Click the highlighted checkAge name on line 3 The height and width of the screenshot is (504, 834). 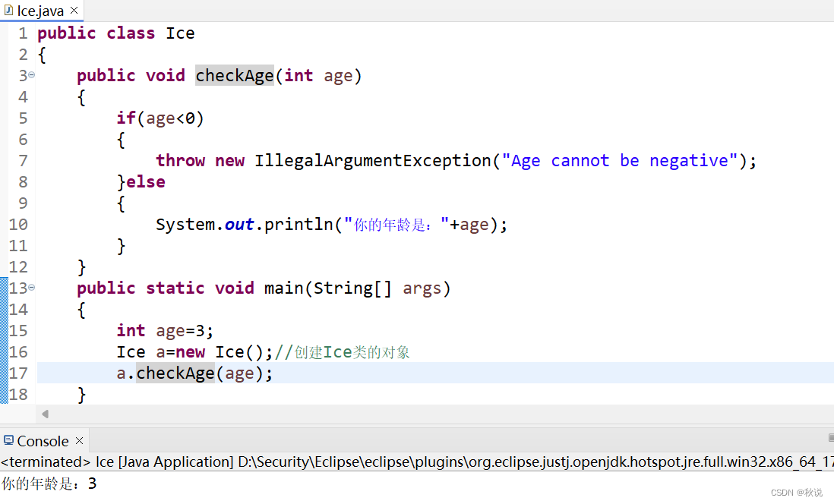pos(234,75)
